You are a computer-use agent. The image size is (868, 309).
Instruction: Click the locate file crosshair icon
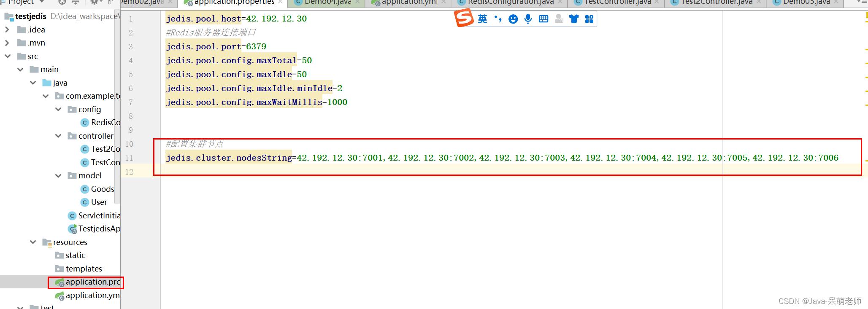(62, 2)
